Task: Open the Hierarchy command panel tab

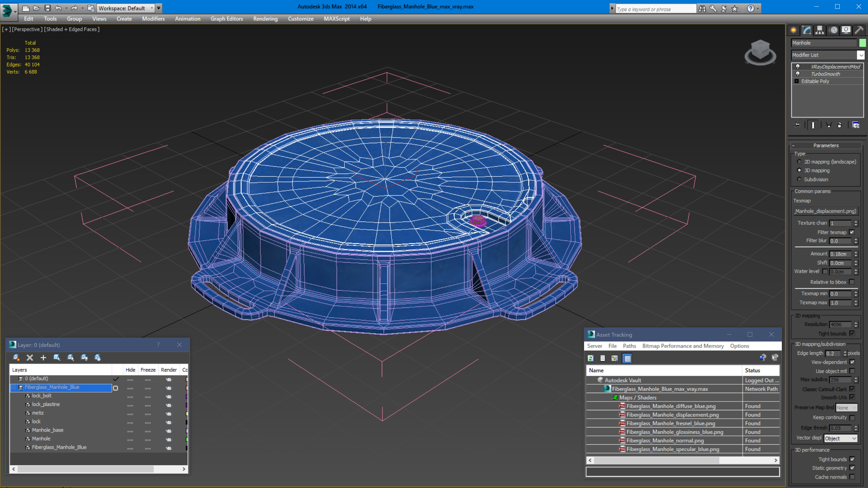Action: pos(819,30)
